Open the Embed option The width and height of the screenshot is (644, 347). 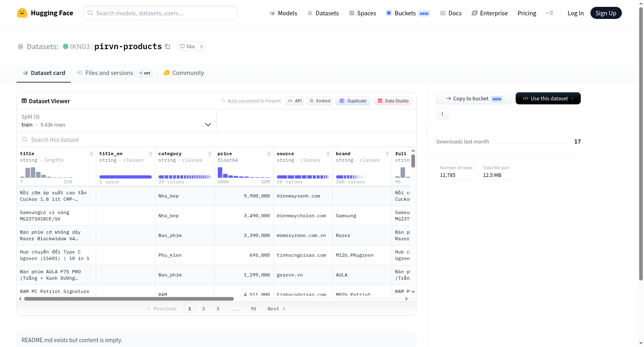pyautogui.click(x=320, y=101)
